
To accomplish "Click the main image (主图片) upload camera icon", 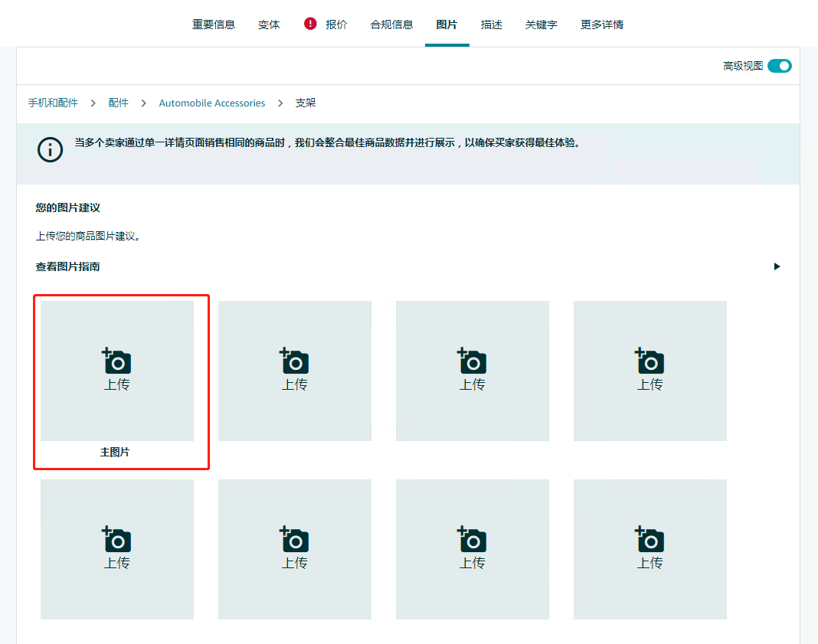I will click(x=117, y=361).
